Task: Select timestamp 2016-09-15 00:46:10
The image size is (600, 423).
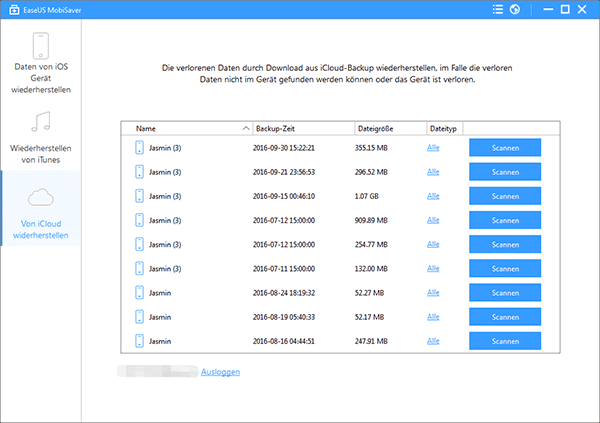Action: [x=284, y=196]
